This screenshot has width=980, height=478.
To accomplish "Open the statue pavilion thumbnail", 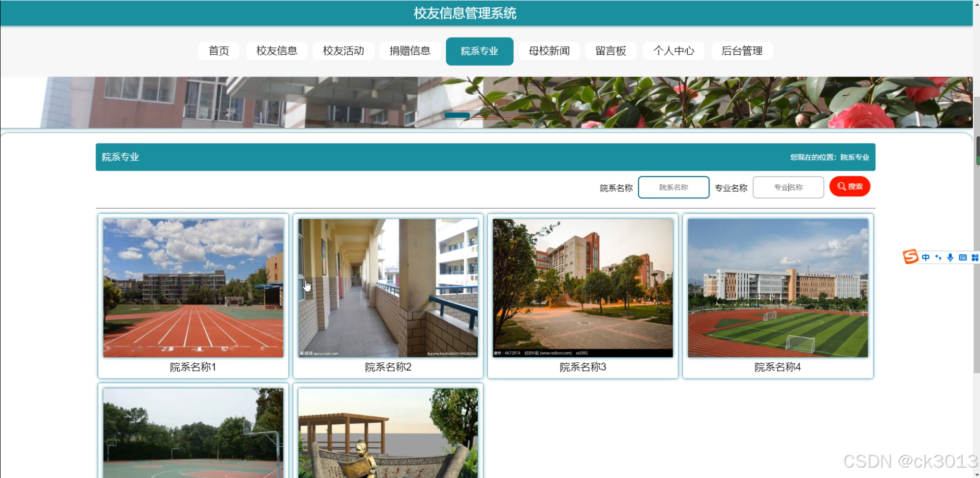I will (x=388, y=433).
